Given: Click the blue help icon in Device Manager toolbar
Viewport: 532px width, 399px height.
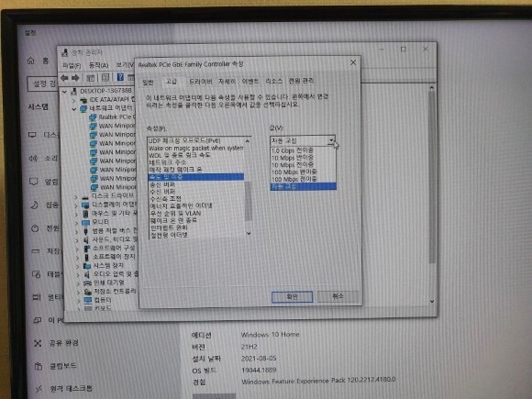Looking at the screenshot, I should [x=120, y=77].
